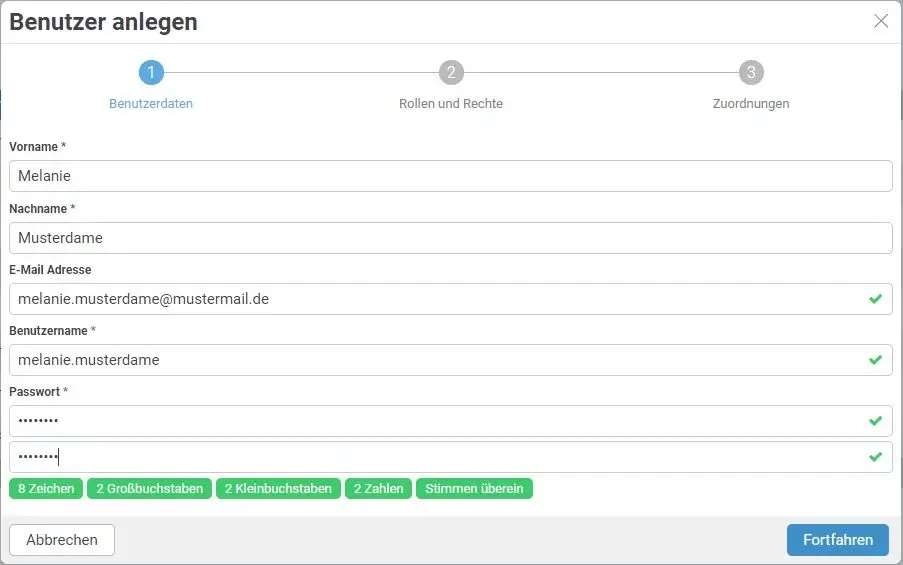Viewport: 903px width, 565px height.
Task: Click green checkmark in E-Mail field
Action: (875, 299)
